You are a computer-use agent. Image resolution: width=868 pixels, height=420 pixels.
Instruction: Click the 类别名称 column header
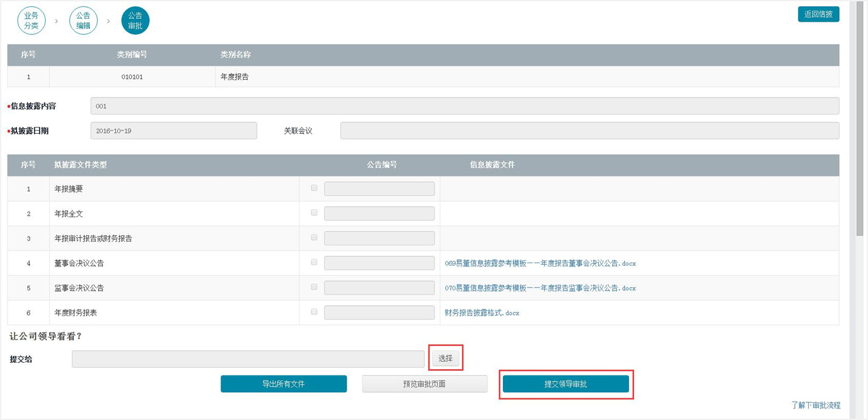[235, 55]
